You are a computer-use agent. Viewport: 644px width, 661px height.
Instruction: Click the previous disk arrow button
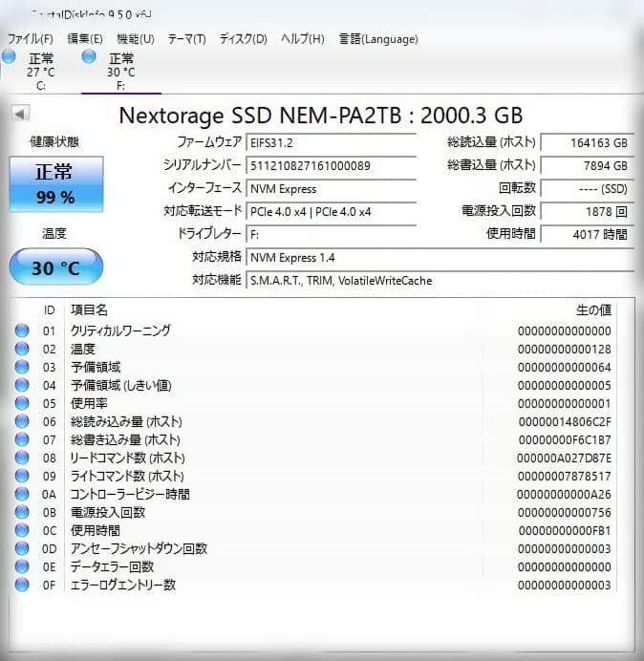click(x=21, y=114)
